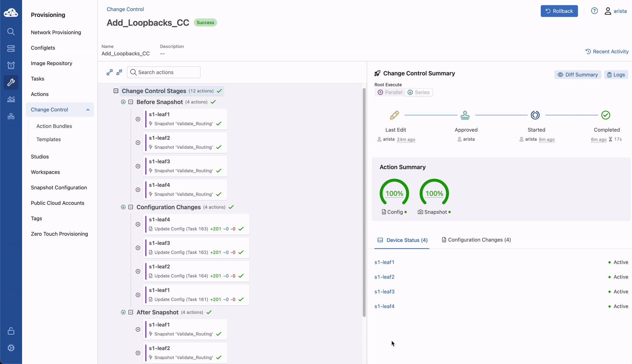Collapse the Configuration Changes stage

point(131,207)
